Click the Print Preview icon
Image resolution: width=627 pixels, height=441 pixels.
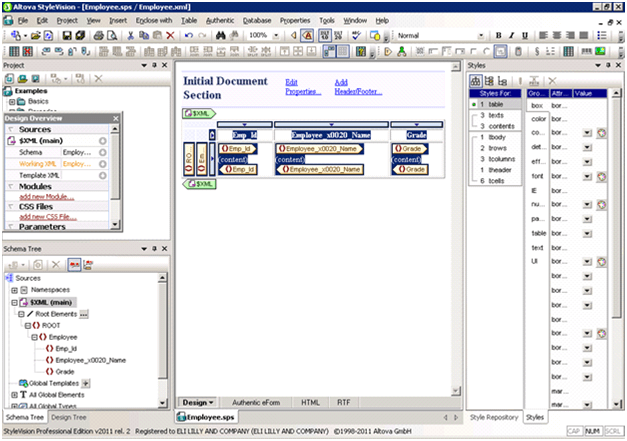pos(112,36)
